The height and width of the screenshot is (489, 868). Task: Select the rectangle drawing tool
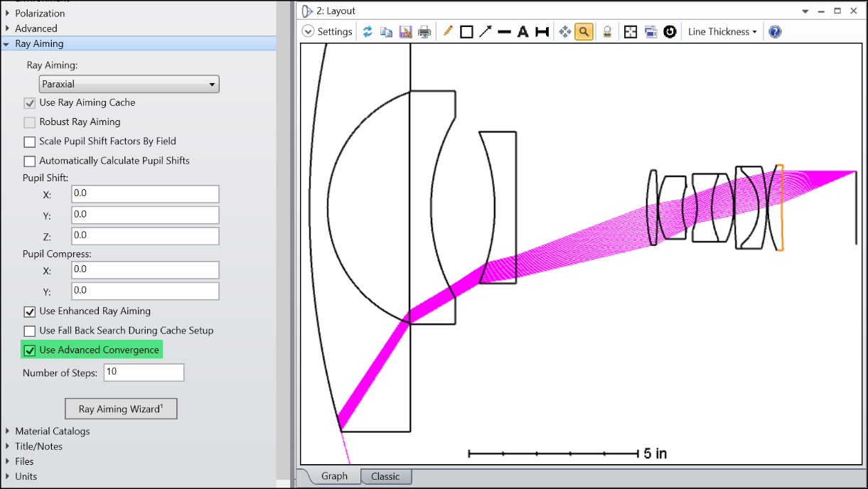coord(466,31)
